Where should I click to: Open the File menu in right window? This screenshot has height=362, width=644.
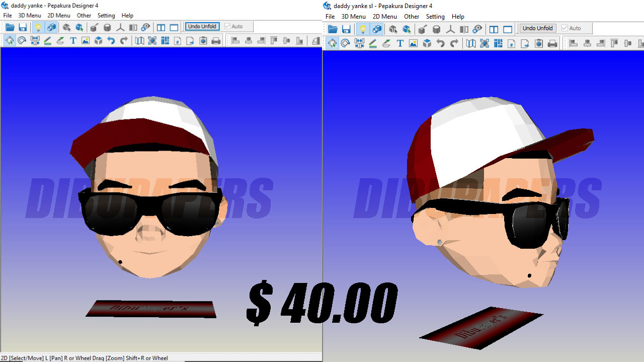(330, 17)
